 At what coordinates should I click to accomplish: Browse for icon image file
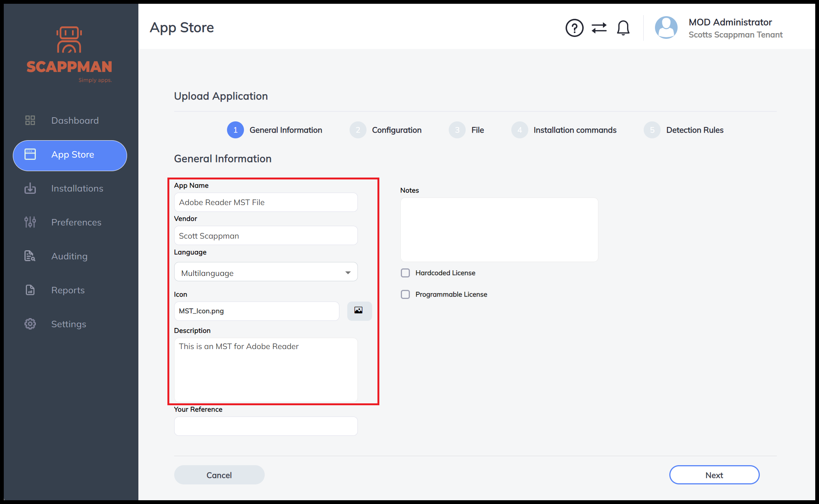[359, 311]
